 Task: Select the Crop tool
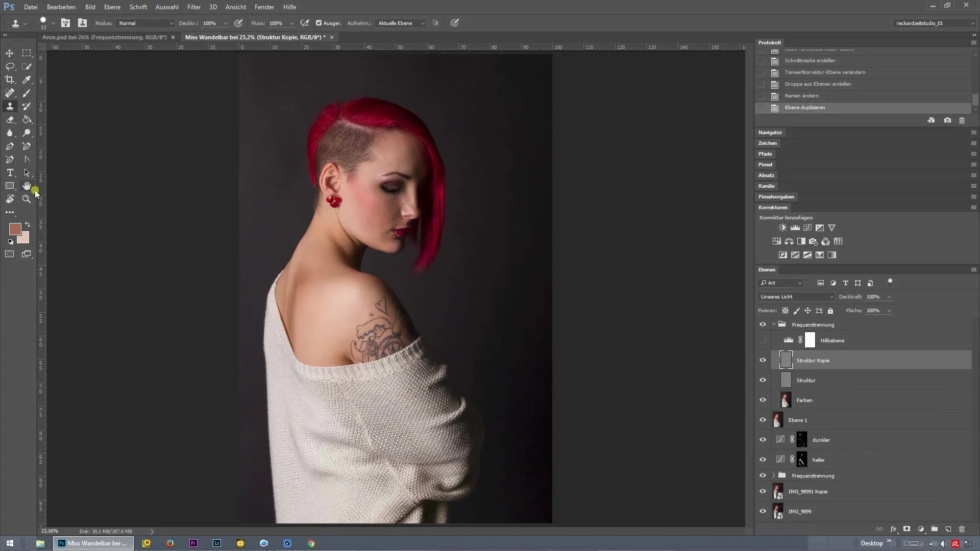coord(10,80)
